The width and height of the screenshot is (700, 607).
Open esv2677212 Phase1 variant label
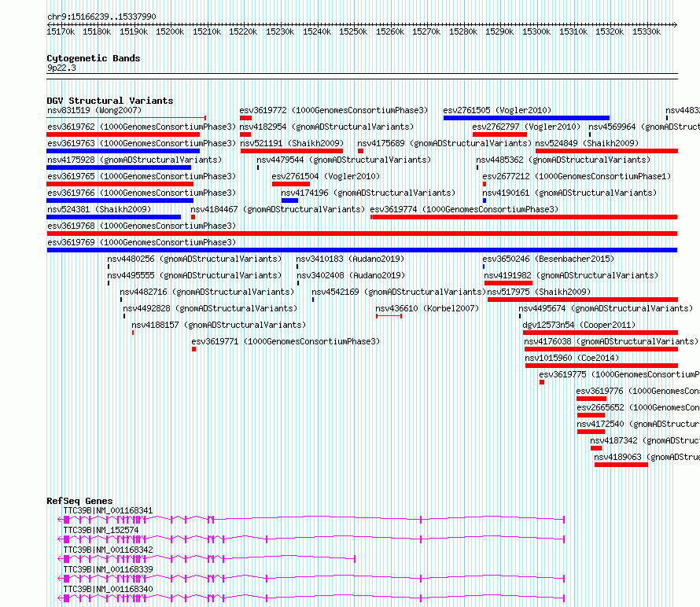click(x=577, y=176)
